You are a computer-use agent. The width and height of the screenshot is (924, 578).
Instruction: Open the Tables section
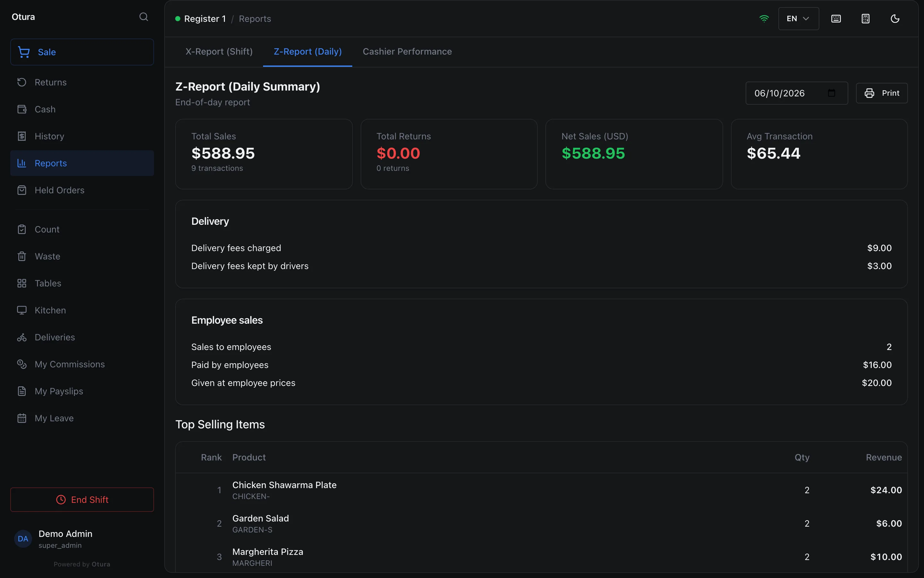click(82, 283)
